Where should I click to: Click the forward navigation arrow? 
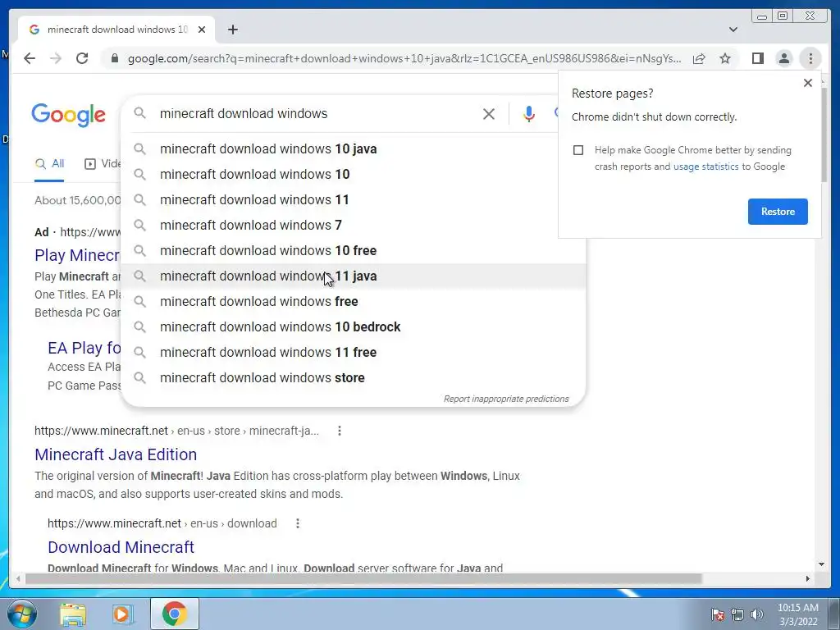point(56,58)
